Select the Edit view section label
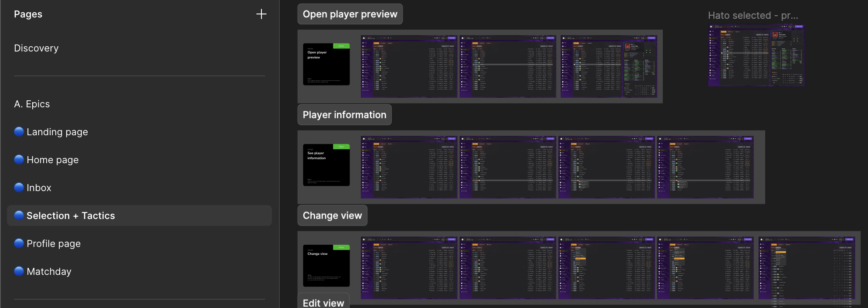Screen dimensions: 868x308 coord(323,302)
